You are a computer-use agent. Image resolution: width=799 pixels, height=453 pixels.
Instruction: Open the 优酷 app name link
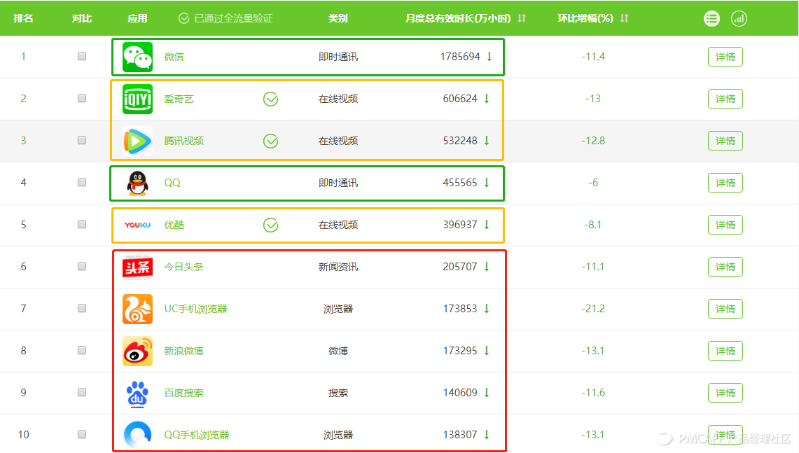pos(174,225)
